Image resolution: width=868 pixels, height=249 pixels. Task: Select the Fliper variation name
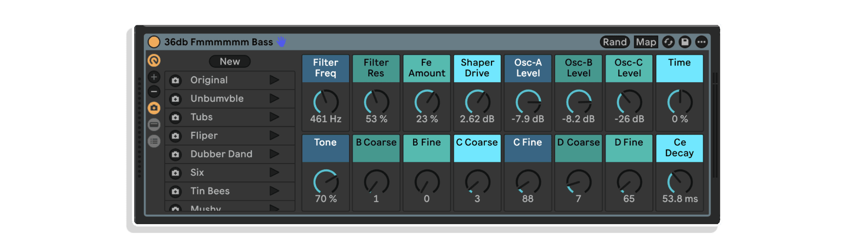pos(204,136)
